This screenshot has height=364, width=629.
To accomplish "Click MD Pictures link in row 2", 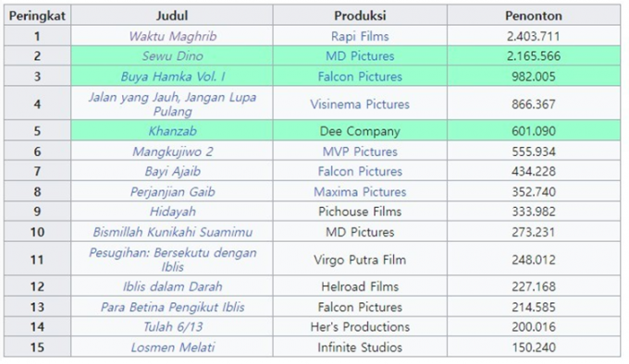I will [x=360, y=56].
